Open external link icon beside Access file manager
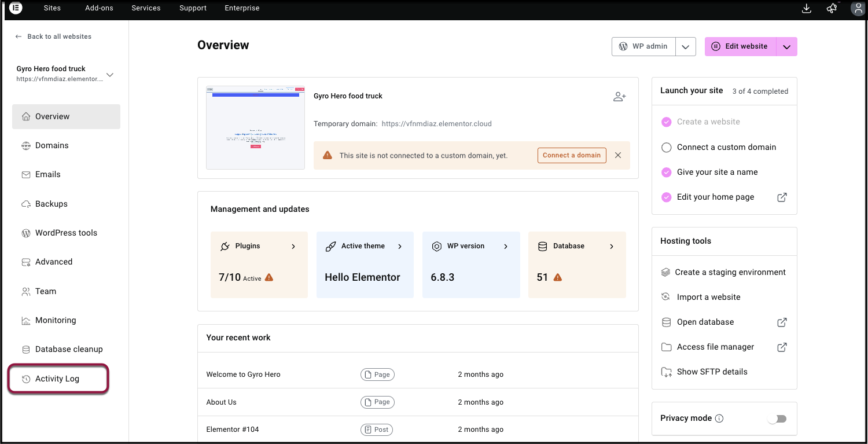Viewport: 868px width, 444px height. 782,347
